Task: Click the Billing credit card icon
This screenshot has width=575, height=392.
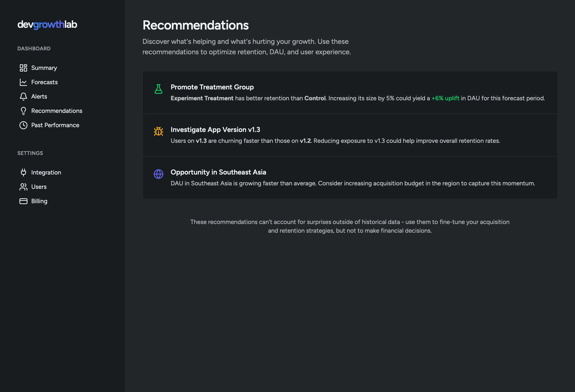Action: [x=23, y=201]
